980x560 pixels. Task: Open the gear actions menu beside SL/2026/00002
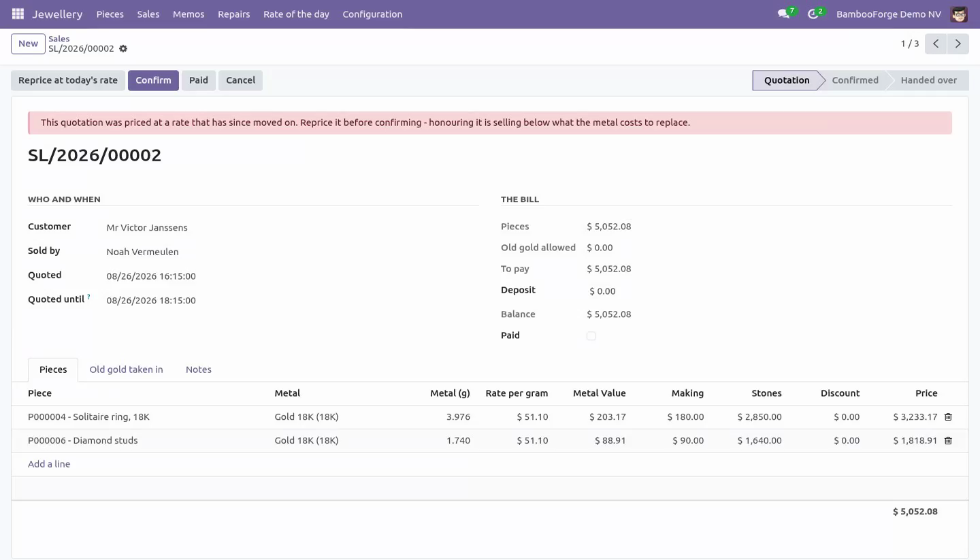click(123, 49)
